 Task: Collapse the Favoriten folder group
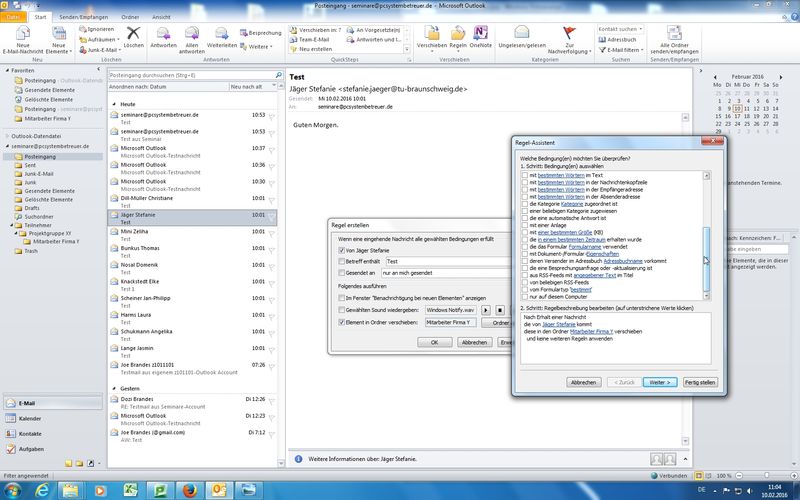point(8,71)
